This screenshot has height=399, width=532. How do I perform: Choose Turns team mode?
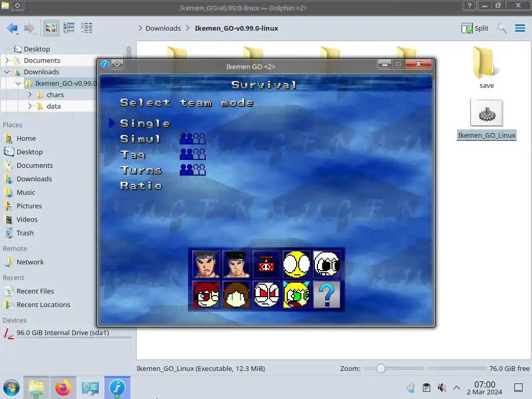tap(141, 170)
